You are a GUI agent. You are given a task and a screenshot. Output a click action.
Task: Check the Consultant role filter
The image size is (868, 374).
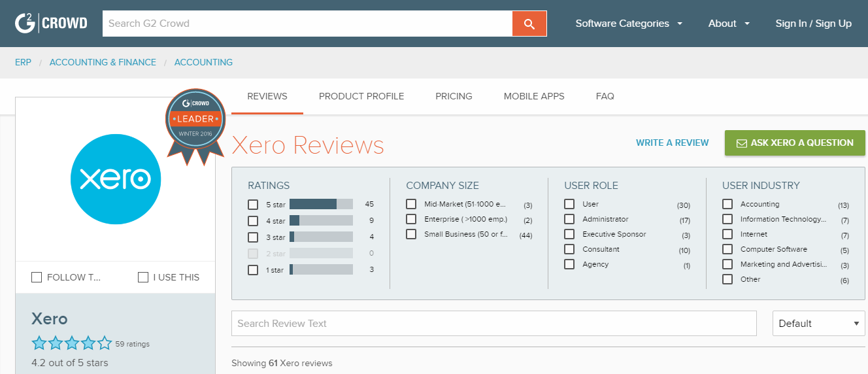tap(569, 249)
